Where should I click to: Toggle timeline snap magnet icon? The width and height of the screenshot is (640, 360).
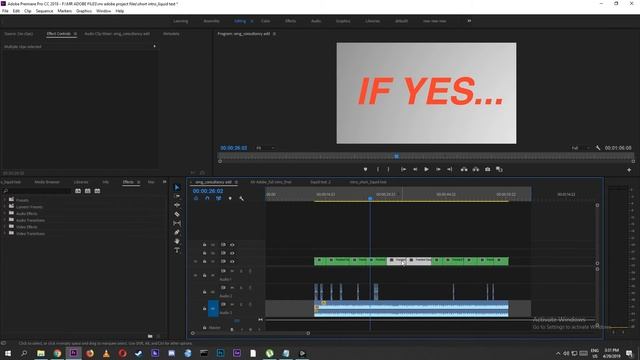point(207,198)
